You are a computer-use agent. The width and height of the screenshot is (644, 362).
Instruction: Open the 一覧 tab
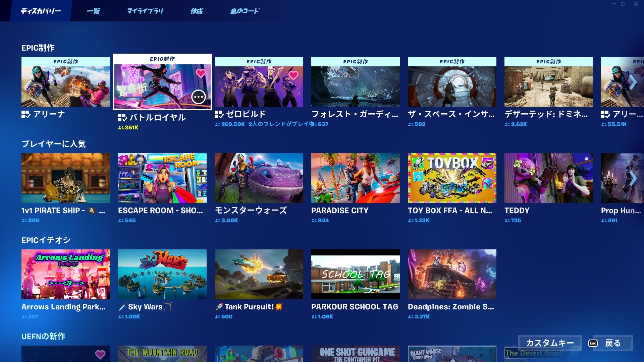point(93,11)
